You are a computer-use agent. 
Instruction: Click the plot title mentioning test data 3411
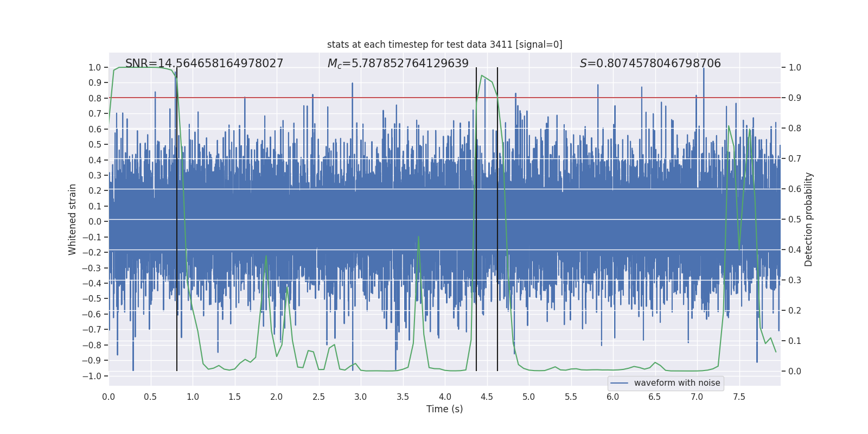click(x=445, y=44)
